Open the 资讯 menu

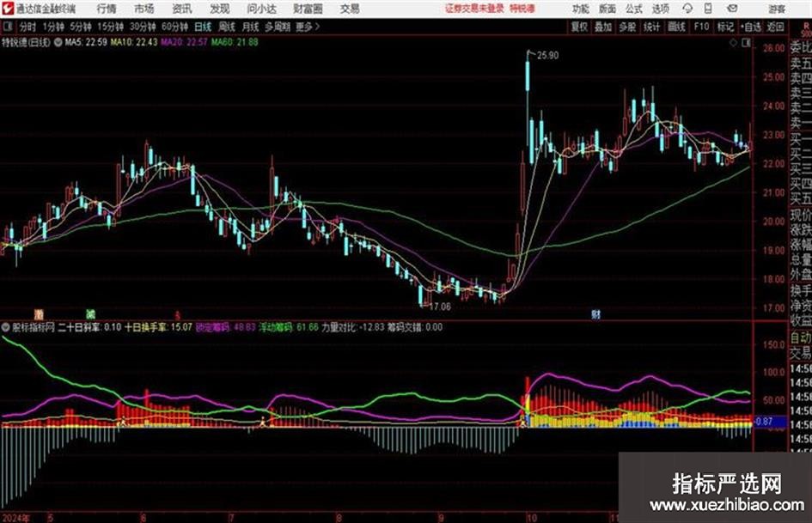tap(182, 9)
